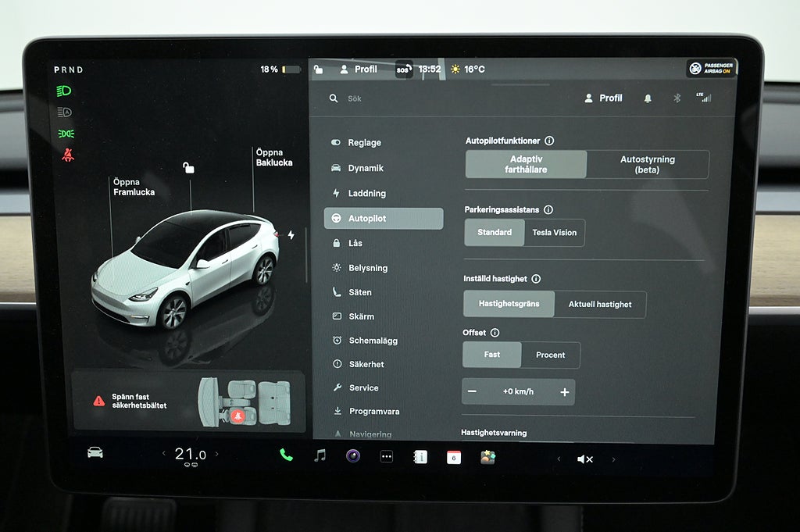Lower temperature with left arrow
Viewport: 800px width, 532px height.
(164, 454)
